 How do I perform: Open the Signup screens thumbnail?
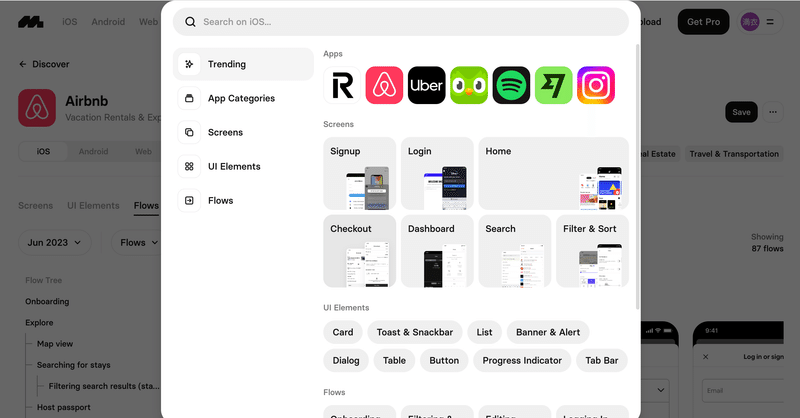point(360,174)
